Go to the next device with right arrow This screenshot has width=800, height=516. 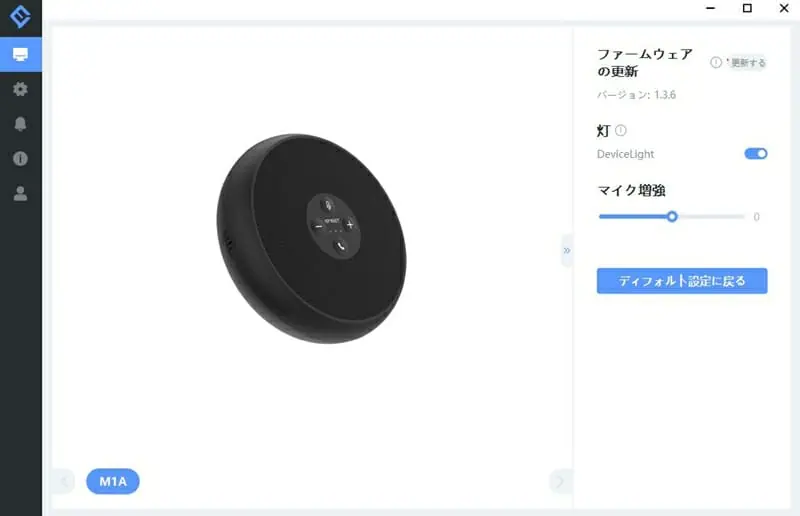(x=560, y=481)
